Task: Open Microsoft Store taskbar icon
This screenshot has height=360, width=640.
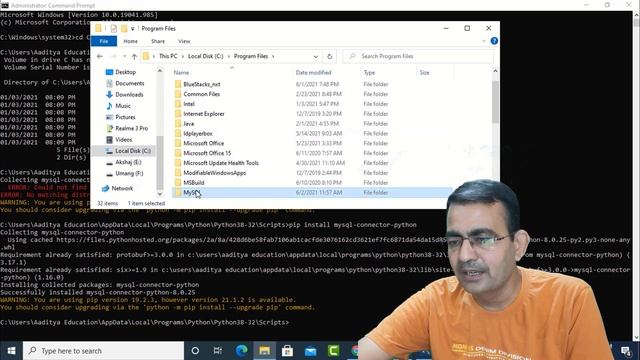Action: pos(287,351)
